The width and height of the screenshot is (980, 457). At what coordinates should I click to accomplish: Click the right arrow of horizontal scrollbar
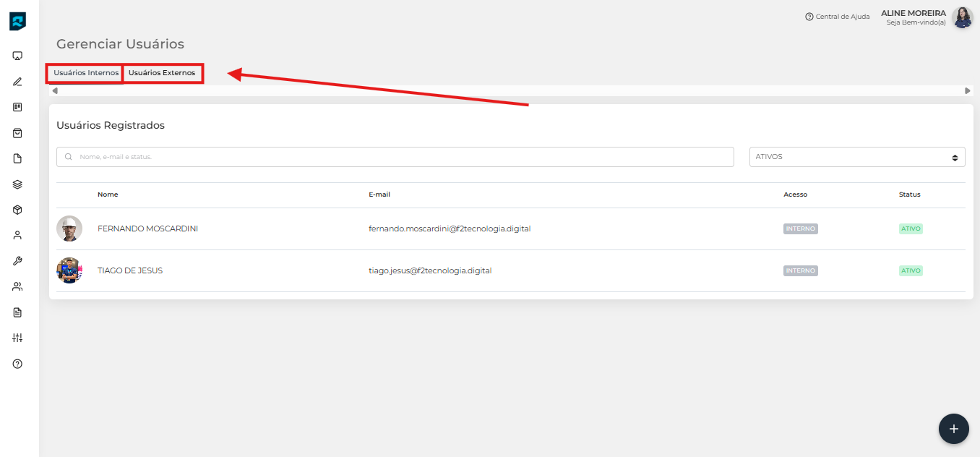point(968,91)
